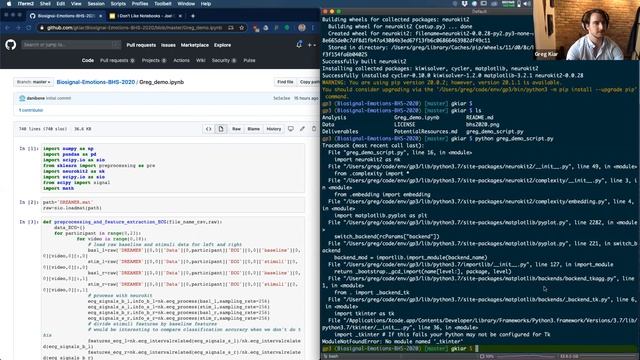640x360 pixels.
Task: Select the Security repository tab
Action: (x=224, y=60)
